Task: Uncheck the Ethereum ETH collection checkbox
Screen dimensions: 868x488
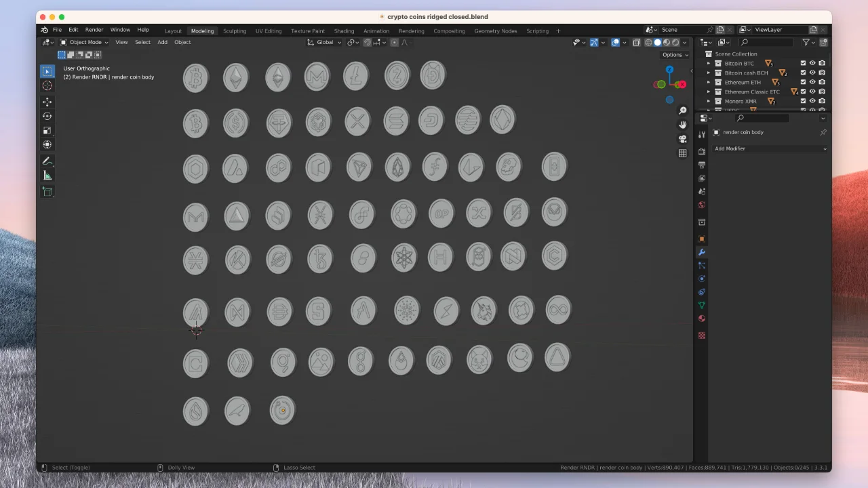Action: 804,82
